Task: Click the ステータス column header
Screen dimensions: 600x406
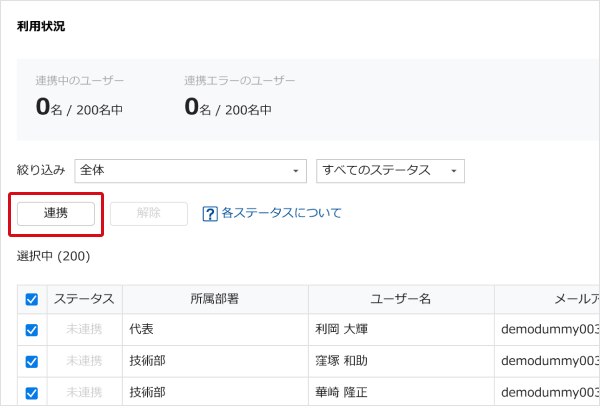Action: (x=84, y=299)
